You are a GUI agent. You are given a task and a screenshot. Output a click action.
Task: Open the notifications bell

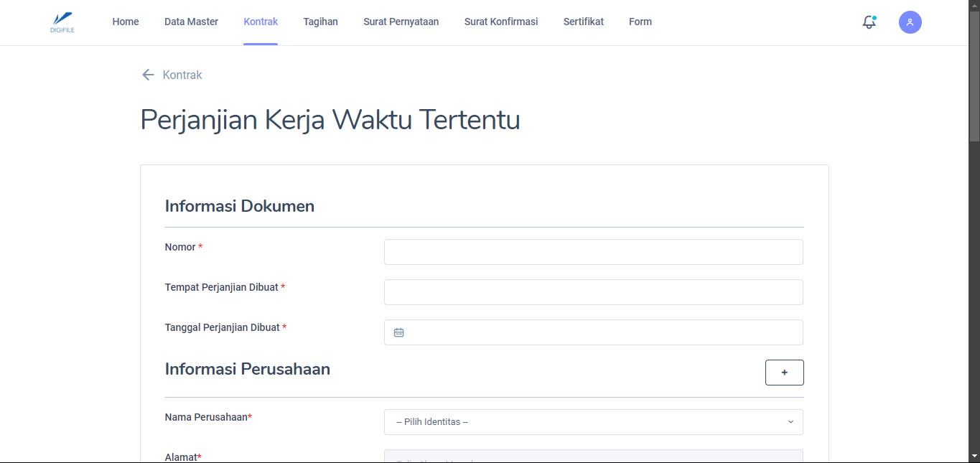(x=869, y=22)
